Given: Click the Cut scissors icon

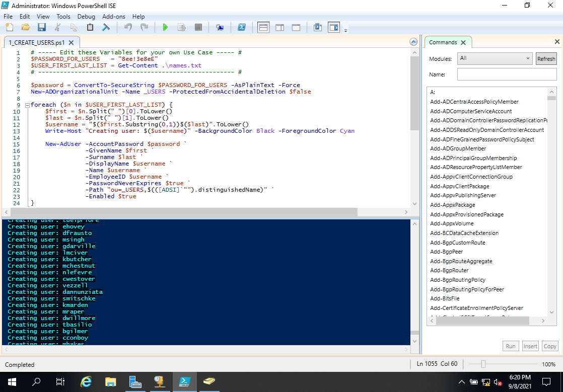Looking at the screenshot, I should coord(58,27).
